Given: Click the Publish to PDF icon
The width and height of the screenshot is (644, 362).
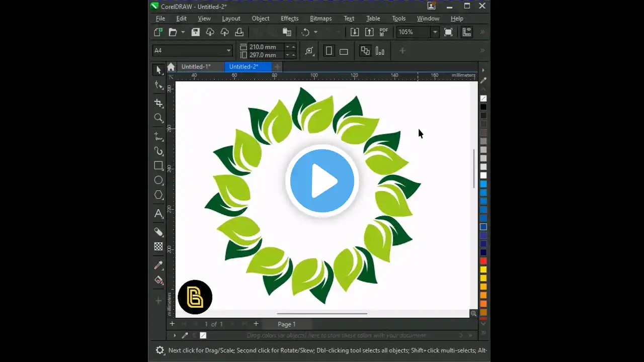Looking at the screenshot, I should pyautogui.click(x=384, y=32).
